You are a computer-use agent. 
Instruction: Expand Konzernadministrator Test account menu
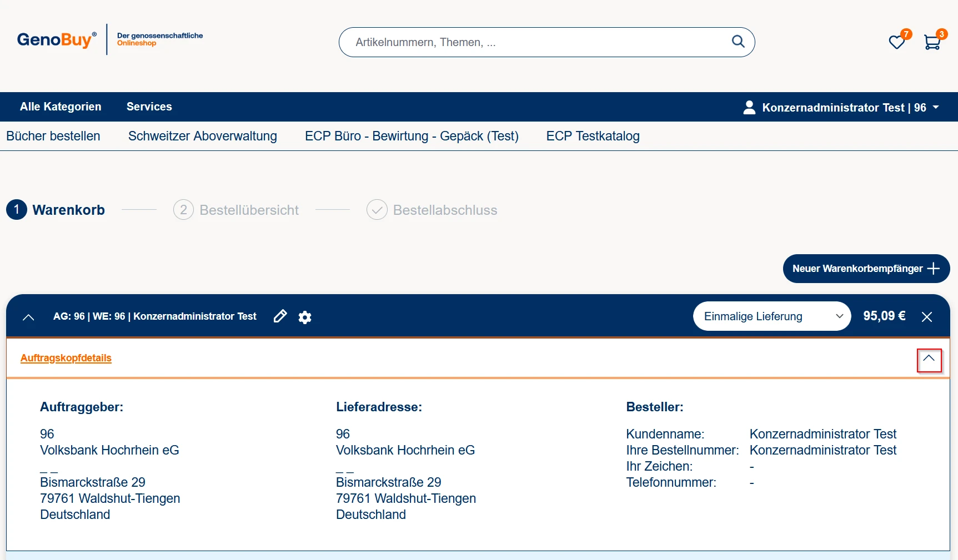(x=936, y=107)
